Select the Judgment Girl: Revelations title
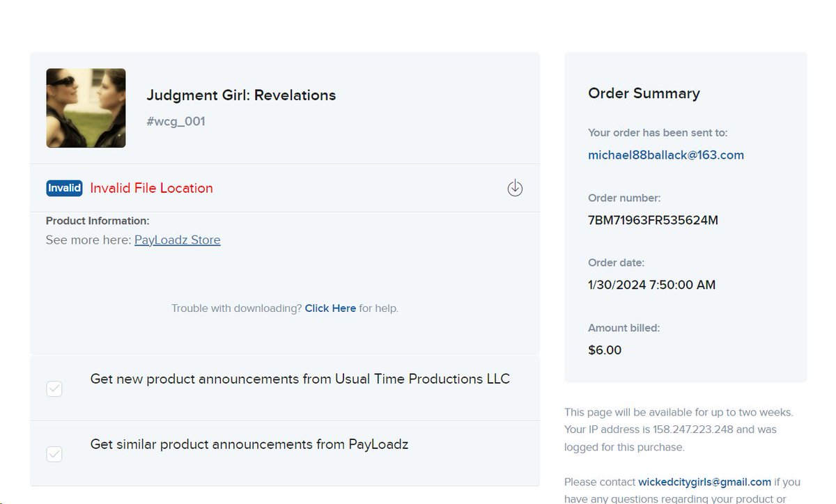This screenshot has width=836, height=504. 241,95
